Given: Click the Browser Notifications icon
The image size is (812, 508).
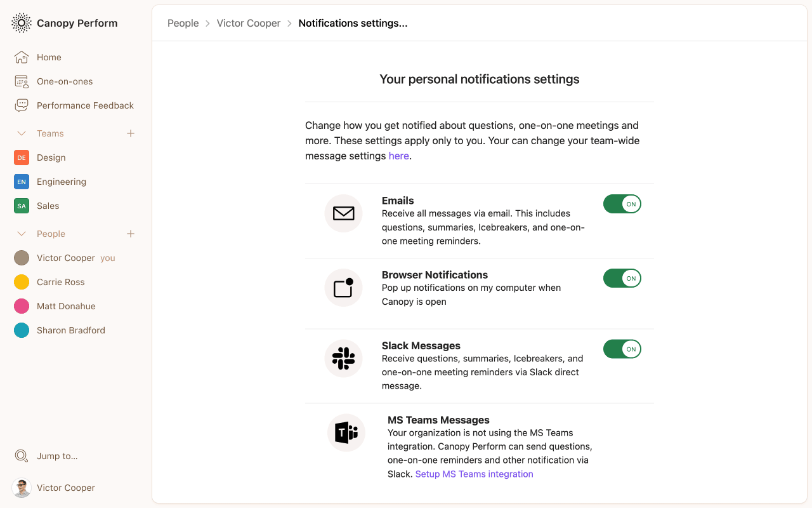Looking at the screenshot, I should coord(343,288).
